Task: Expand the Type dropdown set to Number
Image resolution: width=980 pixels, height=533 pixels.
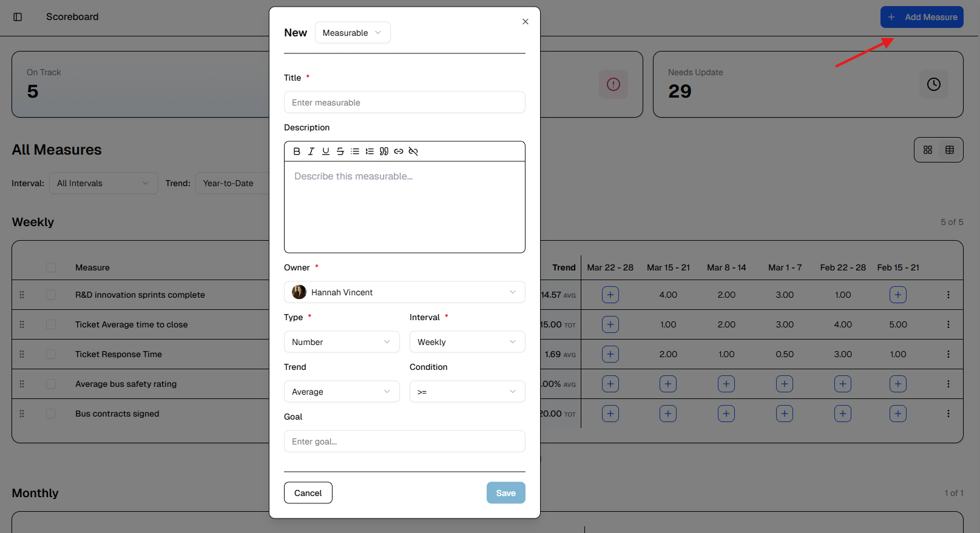Action: (342, 342)
